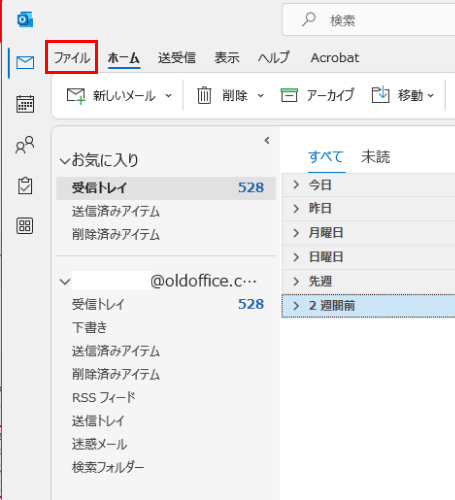Viewport: 455px width, 500px height.
Task: Click the 新しいメール envelope icon
Action: [76, 96]
